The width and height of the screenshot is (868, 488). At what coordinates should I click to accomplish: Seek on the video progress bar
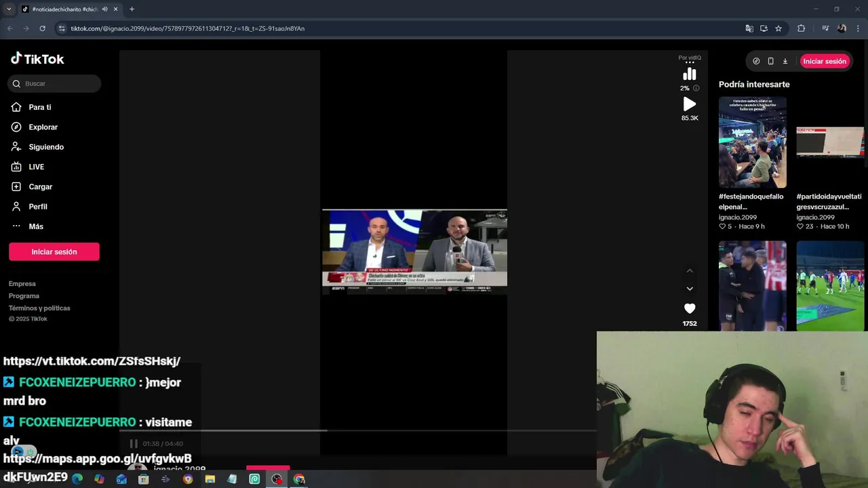click(x=358, y=430)
